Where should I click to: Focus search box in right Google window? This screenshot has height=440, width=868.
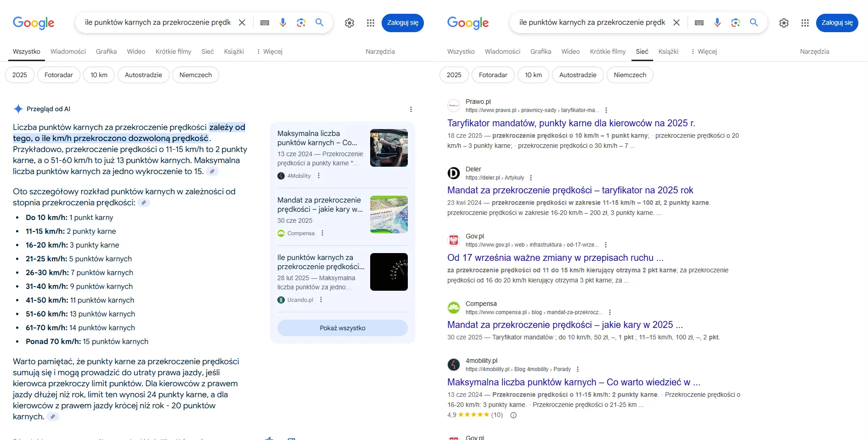pos(592,23)
